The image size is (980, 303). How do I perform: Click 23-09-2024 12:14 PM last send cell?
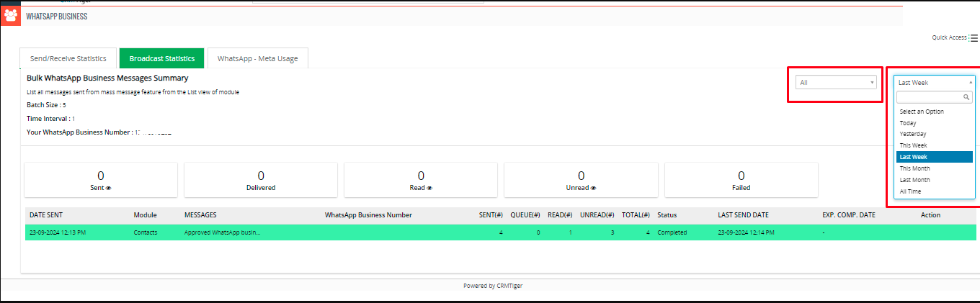tap(747, 232)
